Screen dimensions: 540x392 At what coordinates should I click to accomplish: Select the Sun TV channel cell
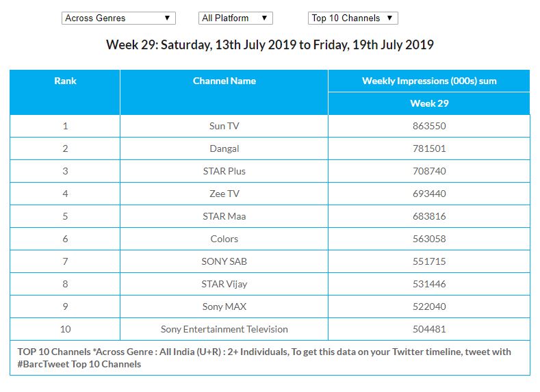click(224, 126)
